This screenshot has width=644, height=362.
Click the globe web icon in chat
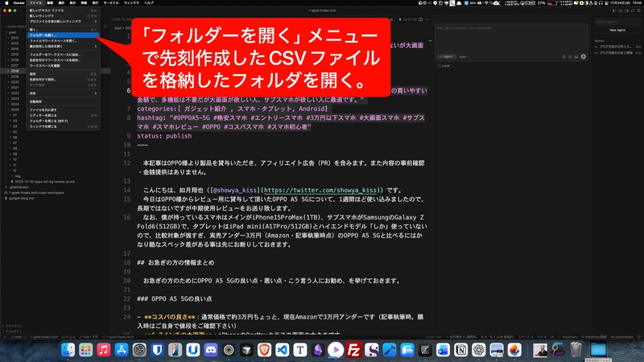[570, 56]
